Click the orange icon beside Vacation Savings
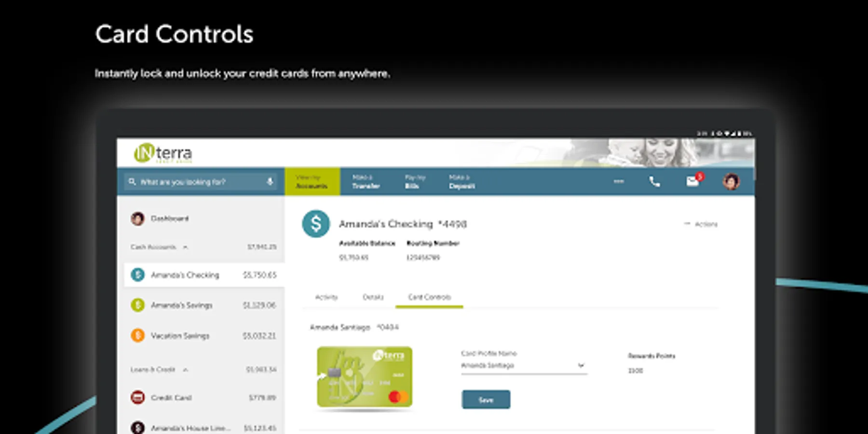868x434 pixels. click(x=137, y=336)
